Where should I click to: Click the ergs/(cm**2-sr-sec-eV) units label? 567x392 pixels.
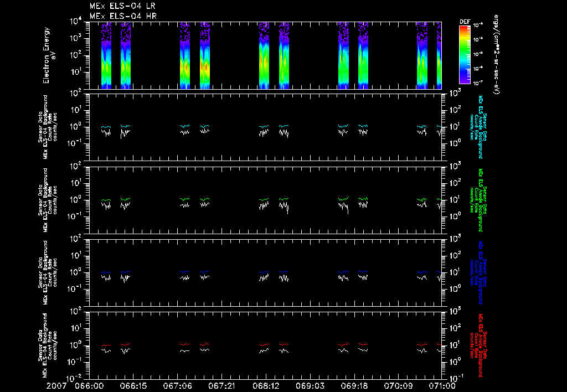pos(496,55)
